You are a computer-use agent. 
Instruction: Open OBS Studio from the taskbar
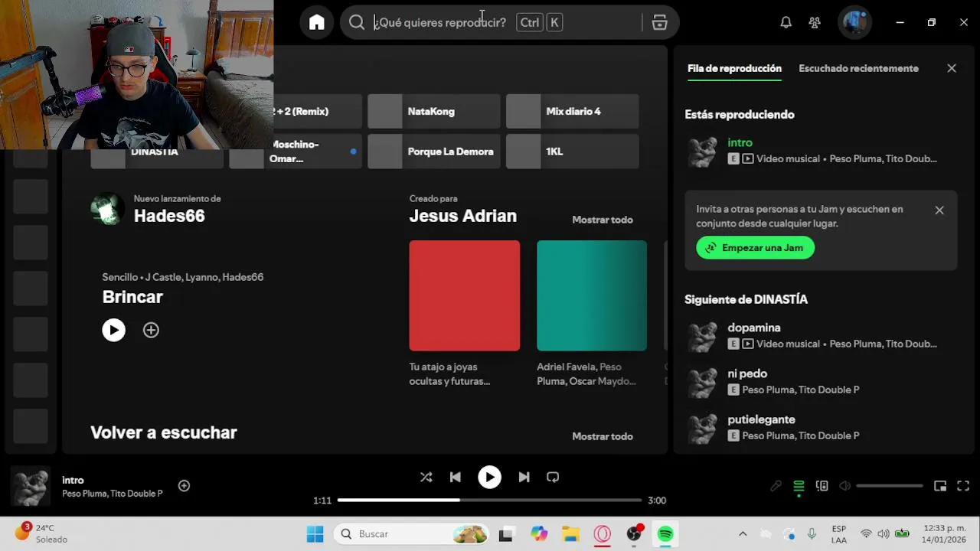pyautogui.click(x=634, y=534)
